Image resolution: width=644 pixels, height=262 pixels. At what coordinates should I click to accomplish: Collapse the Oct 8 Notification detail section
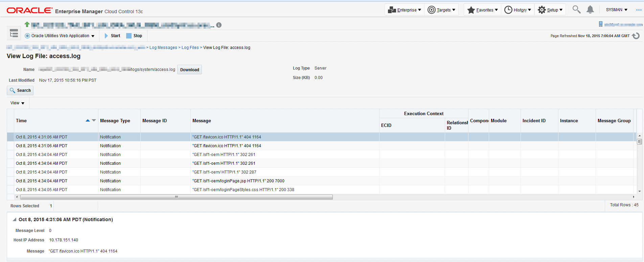[15, 219]
